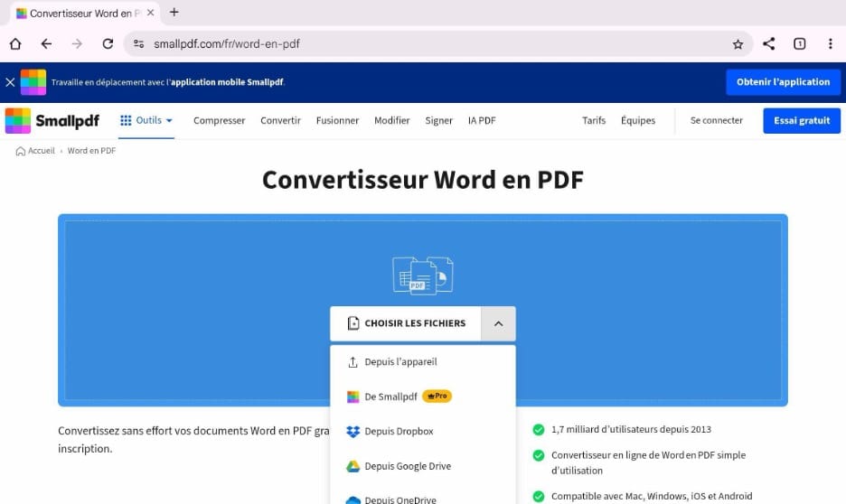The image size is (846, 504).
Task: Open the Compresser menu item
Action: (x=219, y=121)
